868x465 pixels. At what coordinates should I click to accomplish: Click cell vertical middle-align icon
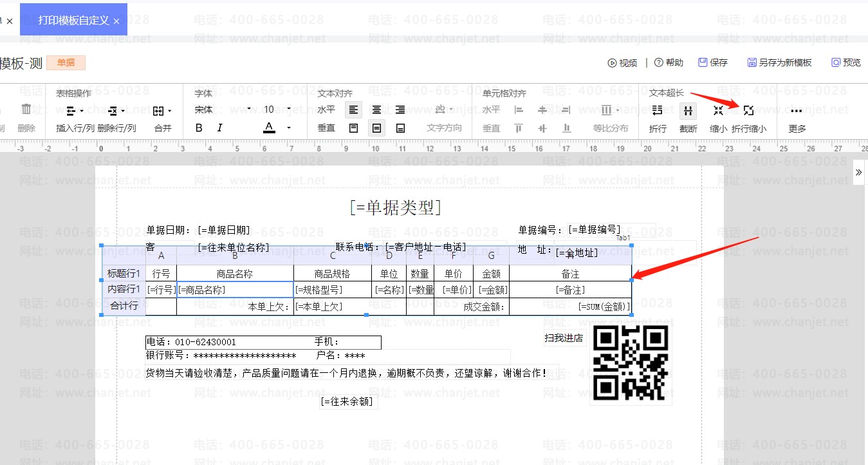(542, 128)
